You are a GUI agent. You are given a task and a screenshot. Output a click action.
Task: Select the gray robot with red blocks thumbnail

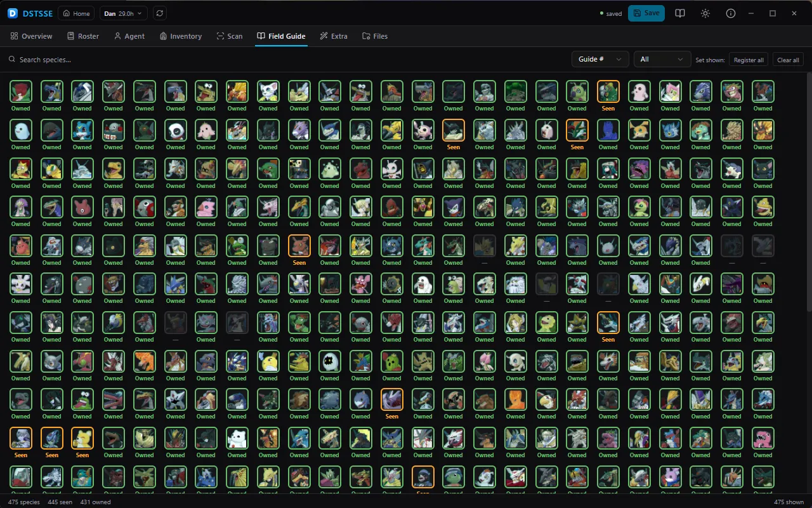coord(113,130)
